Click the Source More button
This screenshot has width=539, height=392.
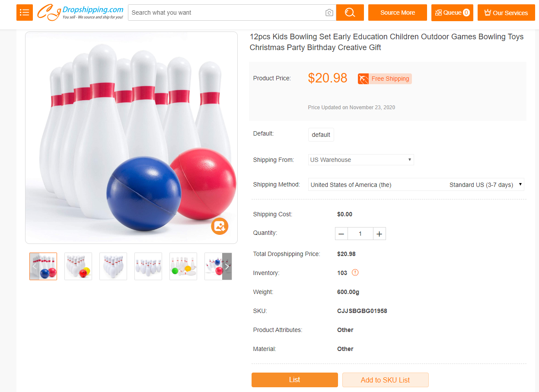(x=397, y=13)
